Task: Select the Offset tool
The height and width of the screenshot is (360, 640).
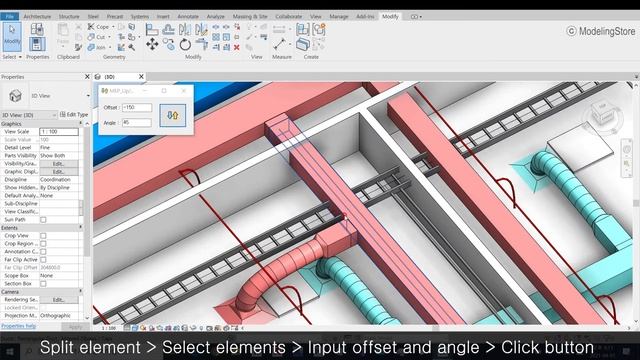Action: point(168,29)
